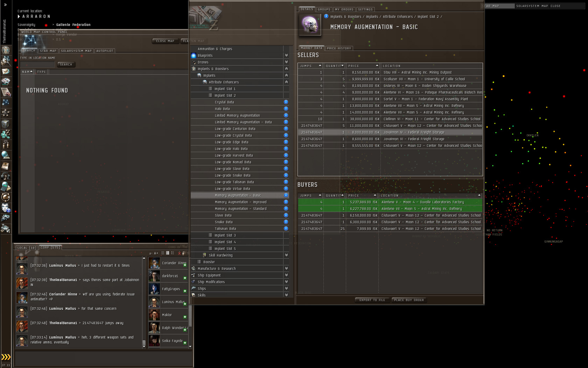Switch to the Local [18] chat tab

pos(27,248)
